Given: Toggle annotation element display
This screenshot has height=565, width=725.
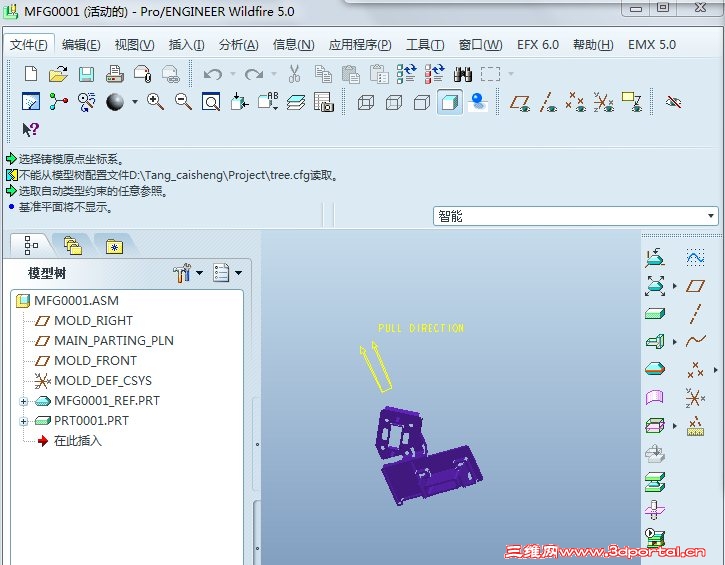Looking at the screenshot, I should pos(632,102).
